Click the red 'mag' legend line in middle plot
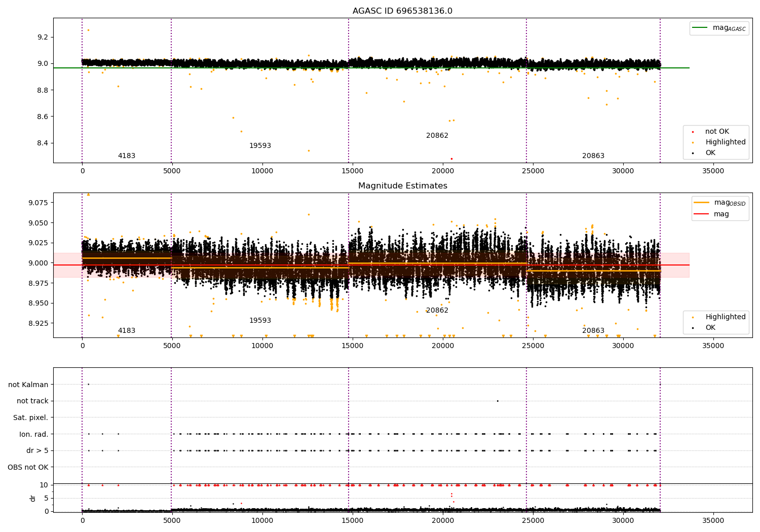760x532 pixels. point(701,214)
